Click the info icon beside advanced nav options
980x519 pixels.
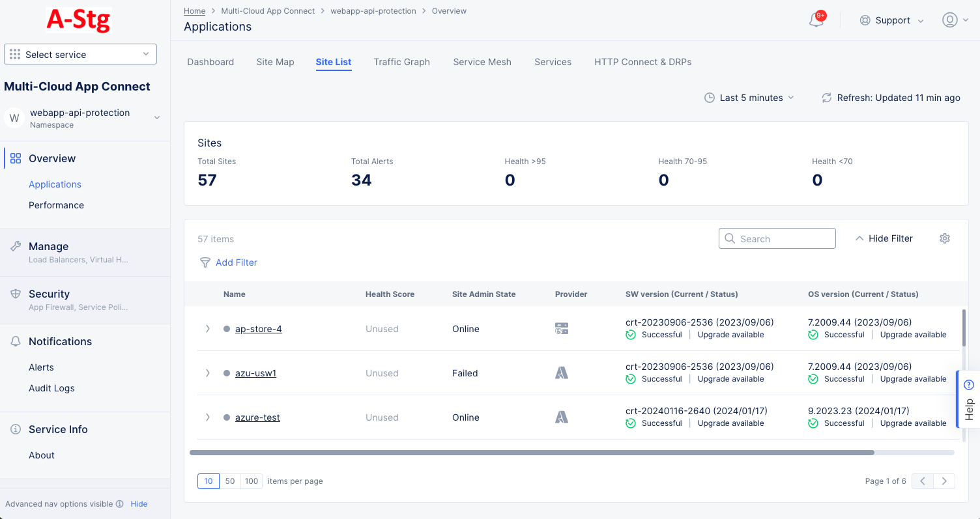(x=120, y=504)
